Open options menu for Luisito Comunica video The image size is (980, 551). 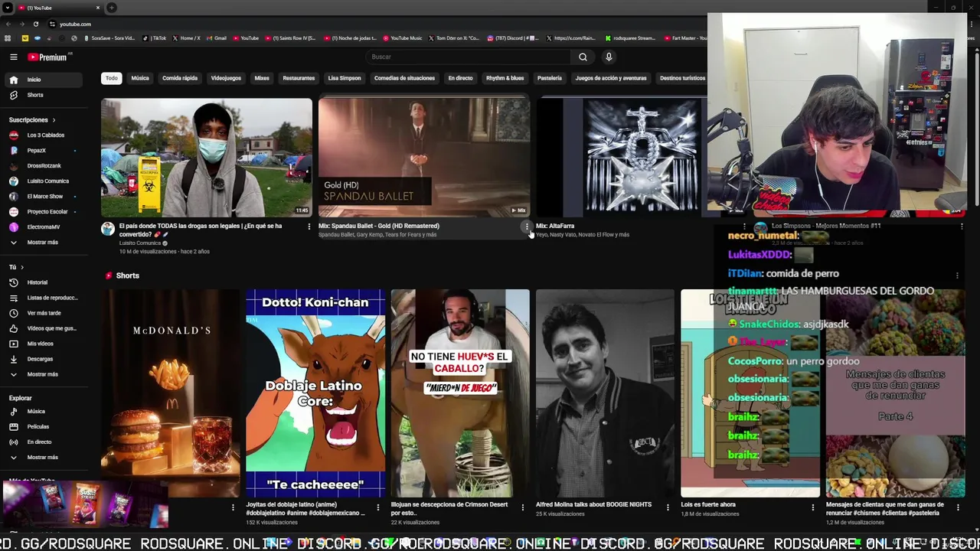point(309,227)
